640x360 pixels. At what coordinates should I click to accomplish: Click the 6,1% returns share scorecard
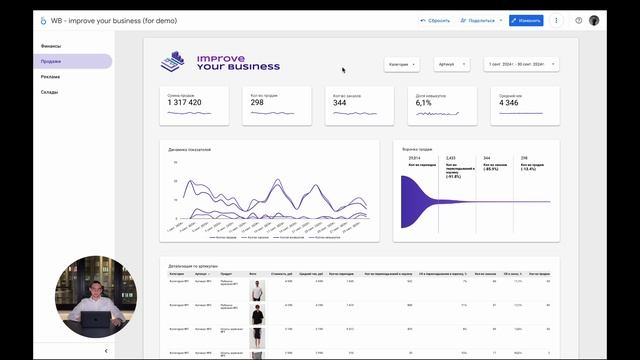point(442,106)
